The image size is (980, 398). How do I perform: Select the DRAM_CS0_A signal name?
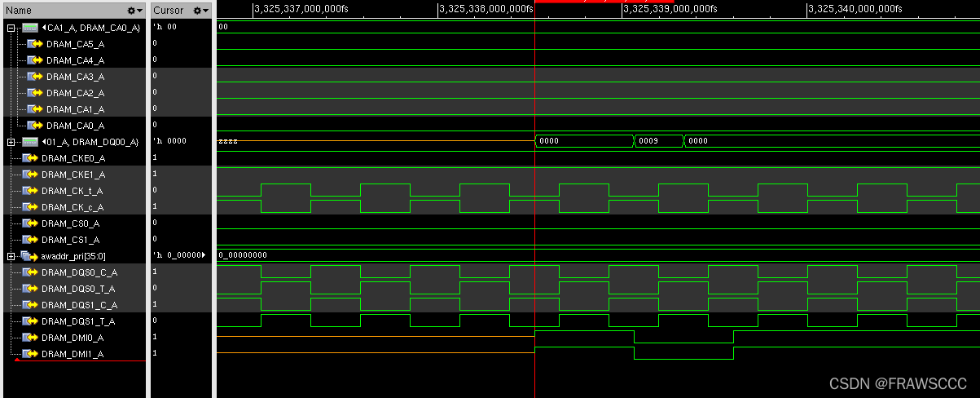click(x=71, y=223)
